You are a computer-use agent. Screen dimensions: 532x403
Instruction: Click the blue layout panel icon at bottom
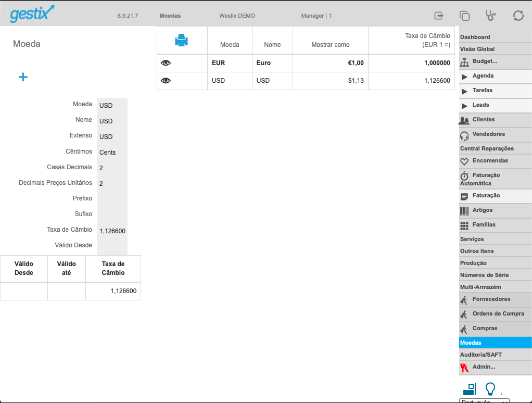click(x=470, y=389)
